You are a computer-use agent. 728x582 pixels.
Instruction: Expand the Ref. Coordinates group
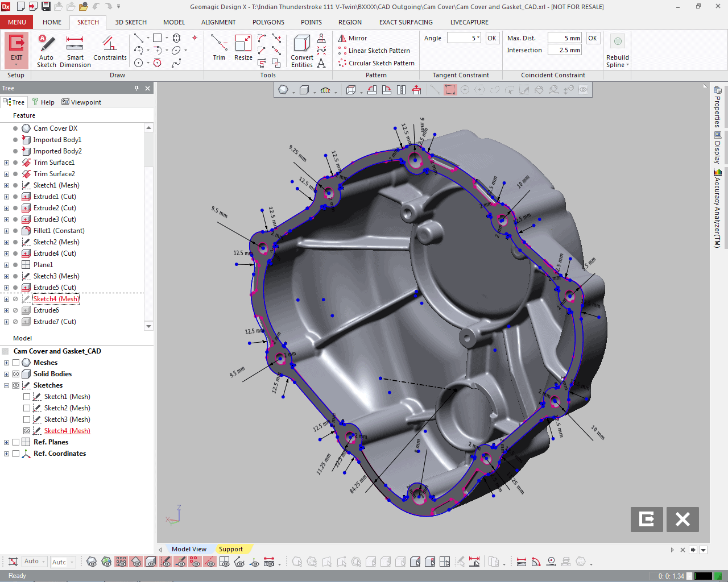tap(6, 454)
